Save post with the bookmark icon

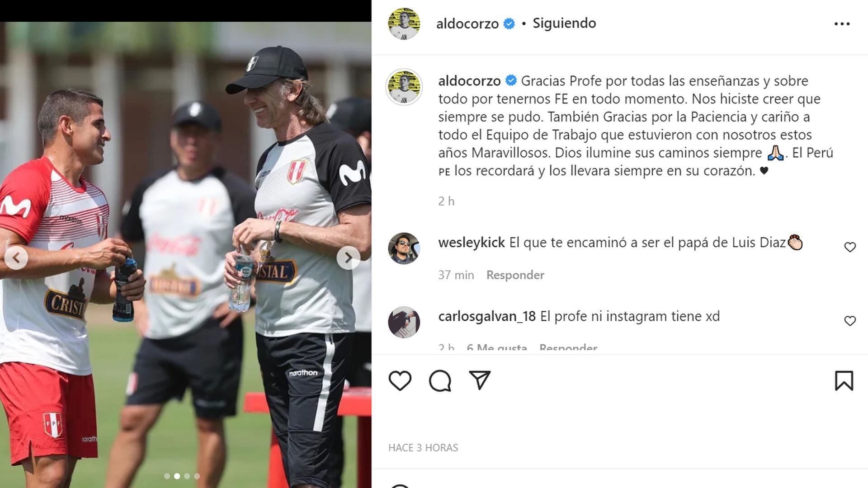(x=844, y=381)
